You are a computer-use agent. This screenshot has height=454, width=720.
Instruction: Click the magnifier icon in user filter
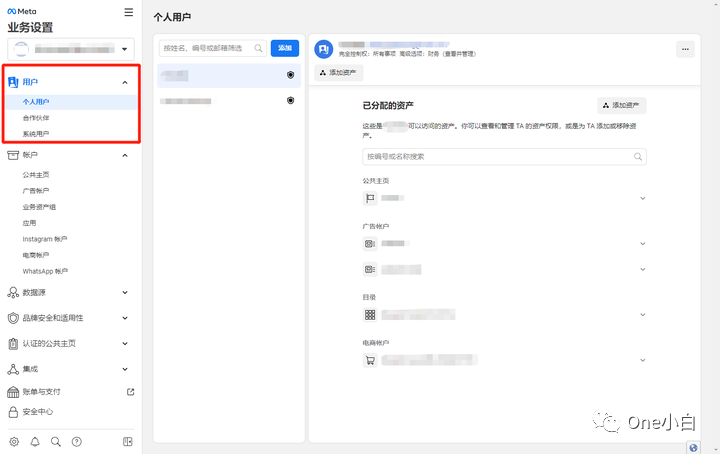(x=258, y=48)
